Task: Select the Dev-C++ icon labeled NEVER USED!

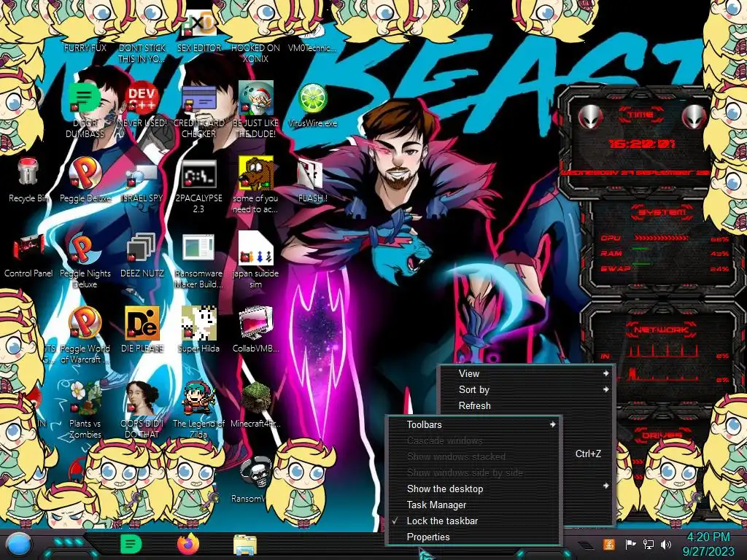Action: click(x=142, y=99)
